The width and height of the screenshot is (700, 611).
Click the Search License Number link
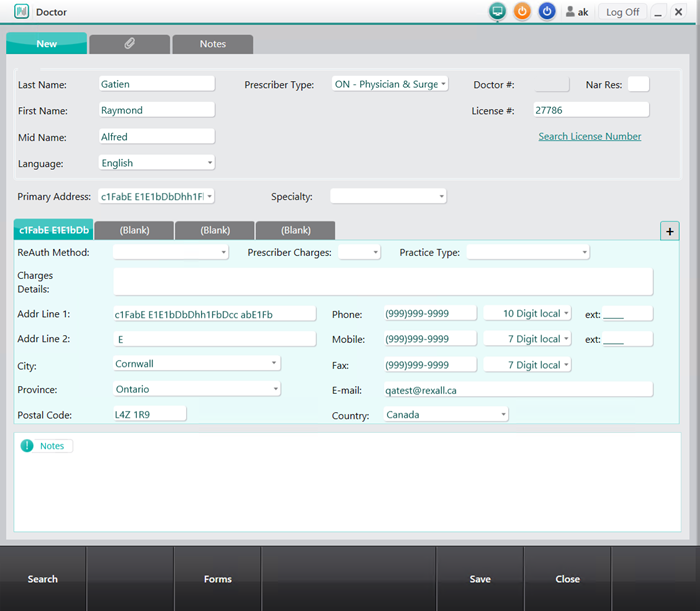click(x=589, y=137)
